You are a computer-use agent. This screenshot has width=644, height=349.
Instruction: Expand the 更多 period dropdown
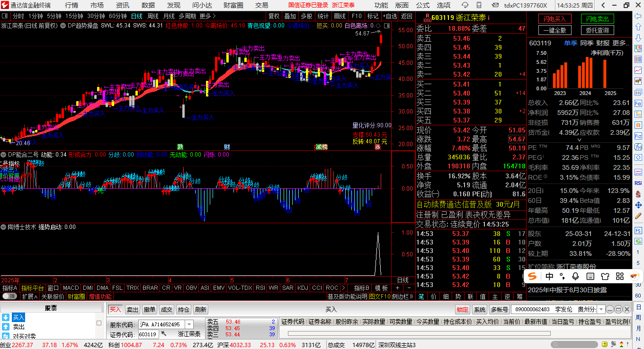pos(207,16)
